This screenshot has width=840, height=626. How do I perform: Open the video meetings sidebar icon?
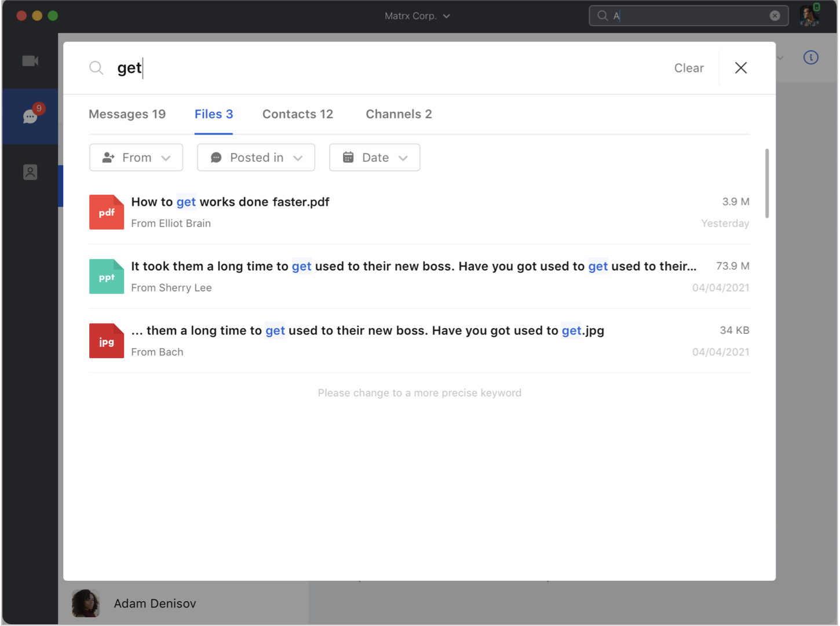click(x=30, y=61)
